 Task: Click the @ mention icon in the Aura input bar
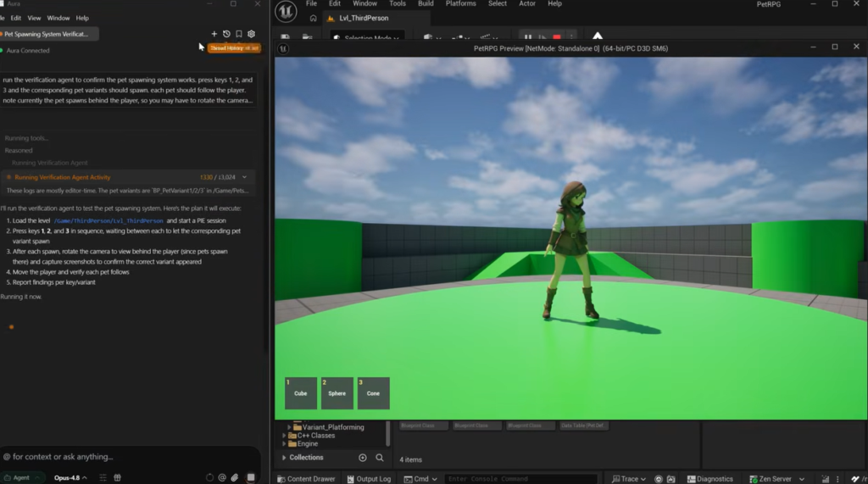tap(222, 477)
